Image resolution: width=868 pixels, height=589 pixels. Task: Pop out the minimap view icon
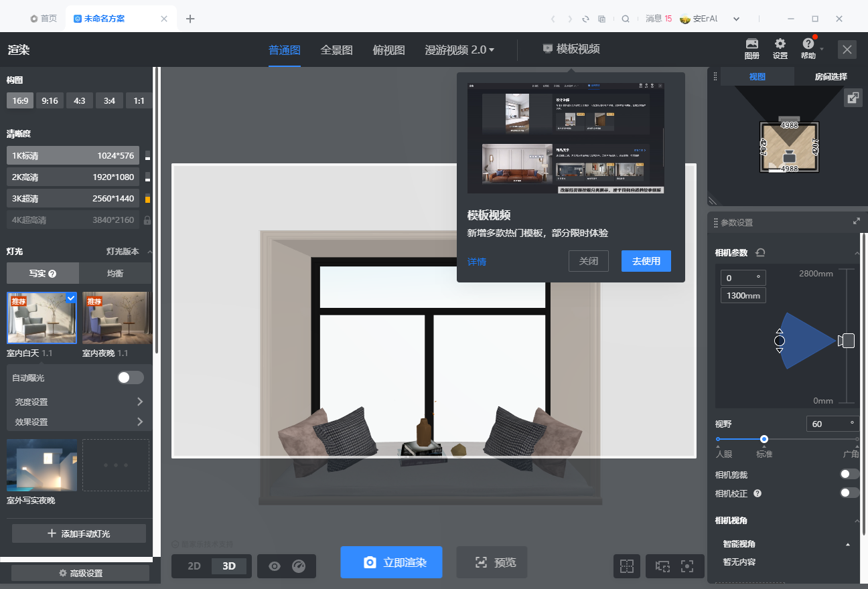click(853, 98)
